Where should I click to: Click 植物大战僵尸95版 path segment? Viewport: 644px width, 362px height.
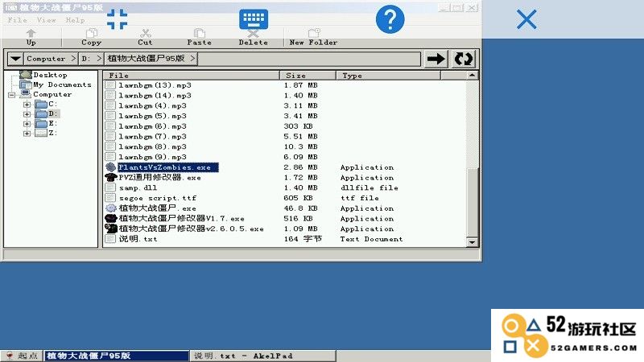147,59
